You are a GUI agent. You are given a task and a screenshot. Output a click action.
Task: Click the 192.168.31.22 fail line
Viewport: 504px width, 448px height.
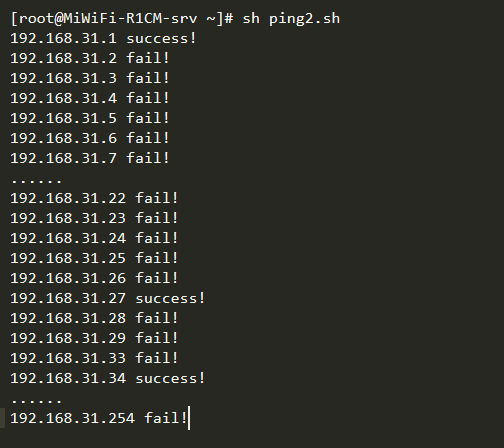pos(94,198)
